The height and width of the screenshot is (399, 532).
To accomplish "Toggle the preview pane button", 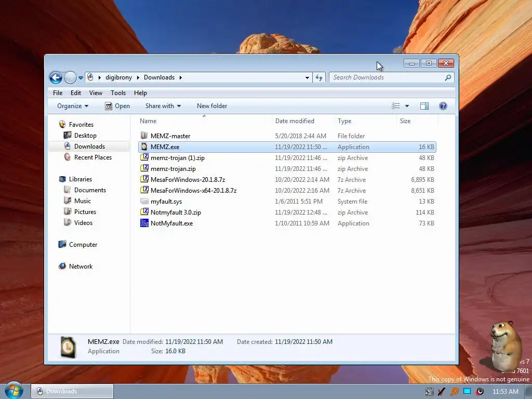I will pos(424,106).
